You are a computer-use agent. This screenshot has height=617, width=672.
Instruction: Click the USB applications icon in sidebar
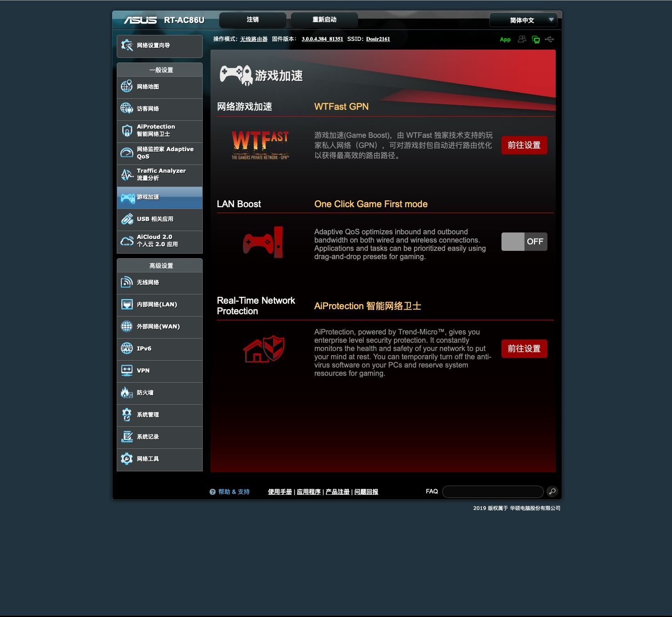tap(127, 219)
